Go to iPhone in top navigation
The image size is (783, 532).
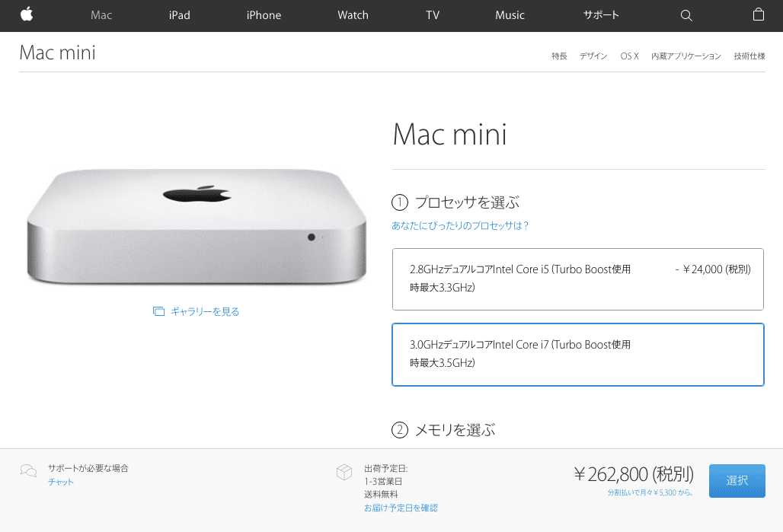(x=264, y=15)
